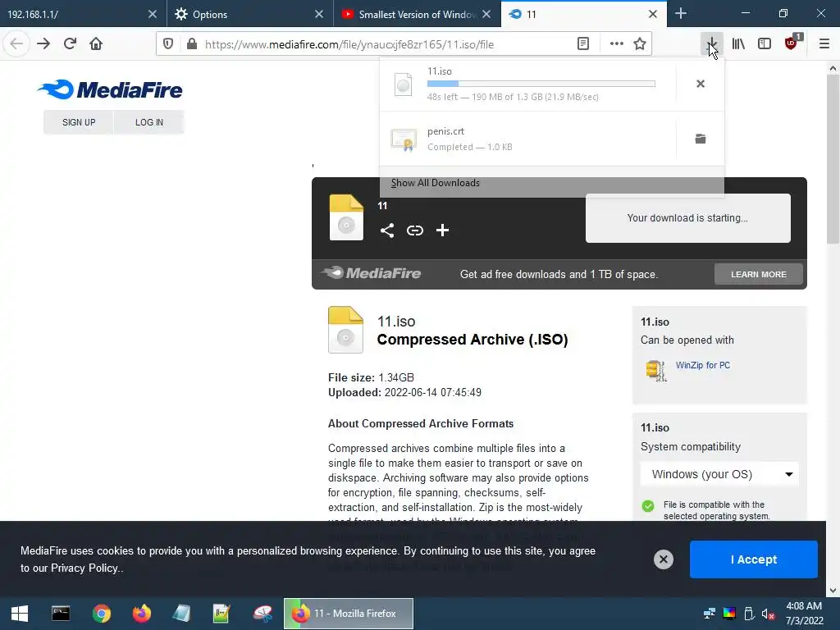Click the Notepad++ taskbar icon
This screenshot has width=840, height=630.
click(221, 614)
